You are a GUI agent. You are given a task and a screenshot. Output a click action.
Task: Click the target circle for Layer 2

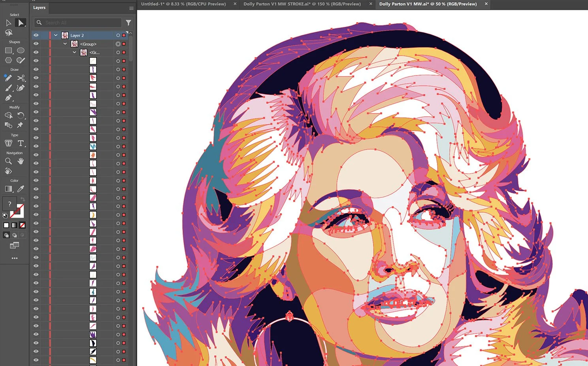tap(118, 35)
